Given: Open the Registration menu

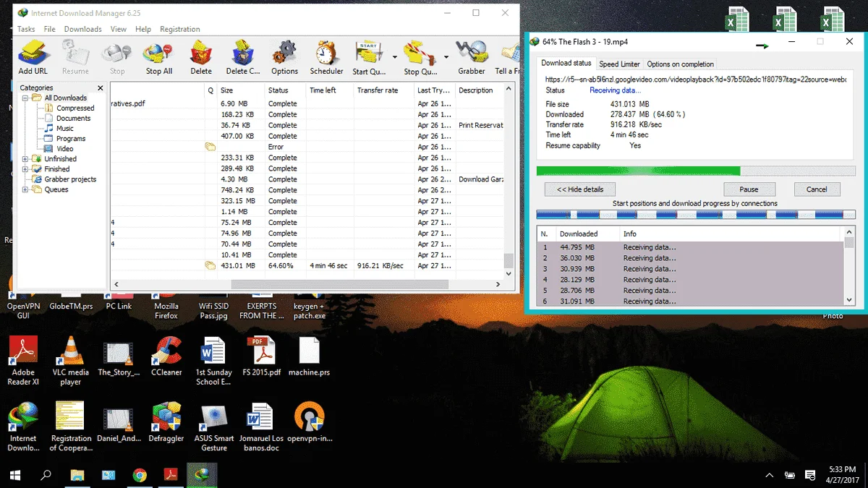Looking at the screenshot, I should tap(180, 30).
